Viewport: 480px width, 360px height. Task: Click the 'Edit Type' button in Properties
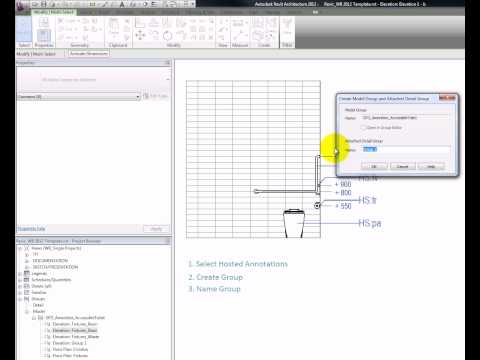pyautogui.click(x=155, y=96)
